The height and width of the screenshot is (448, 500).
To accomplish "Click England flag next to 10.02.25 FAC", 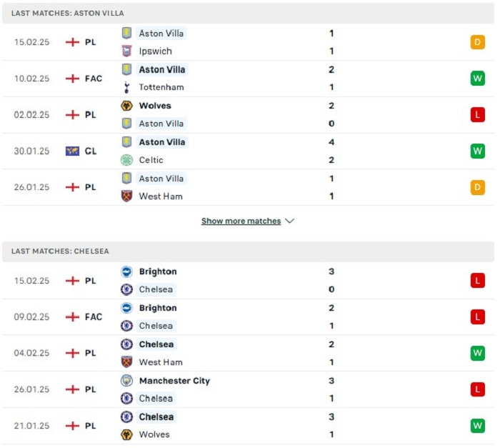I will (72, 79).
